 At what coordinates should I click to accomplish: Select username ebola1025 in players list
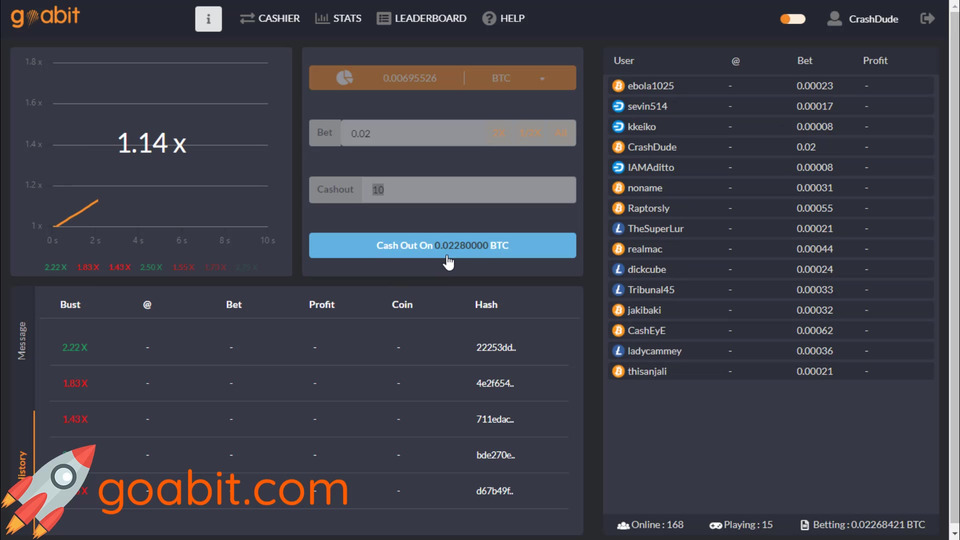(x=650, y=86)
